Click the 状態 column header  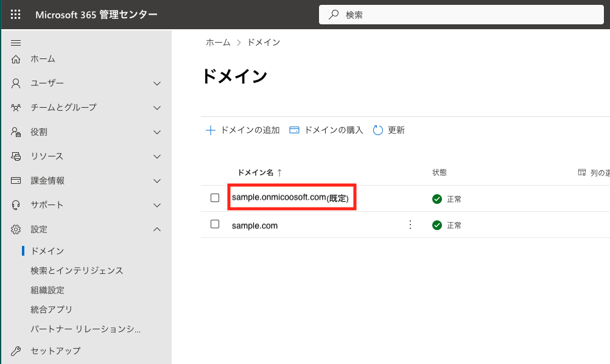tap(440, 172)
